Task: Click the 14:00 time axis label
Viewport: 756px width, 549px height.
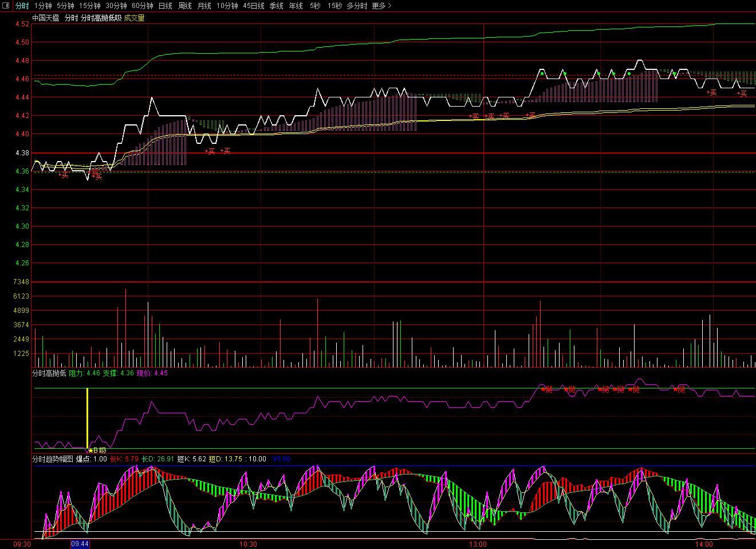Action: pos(704,544)
